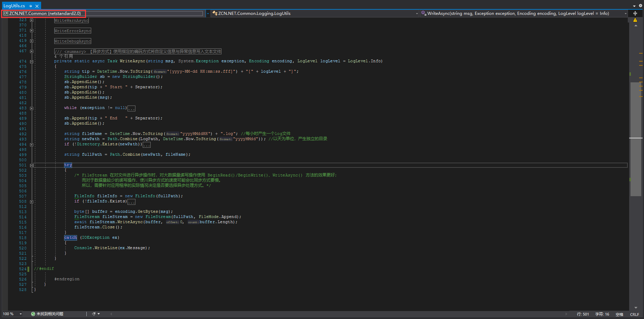Click the '4 个引用' references link

click(x=64, y=56)
